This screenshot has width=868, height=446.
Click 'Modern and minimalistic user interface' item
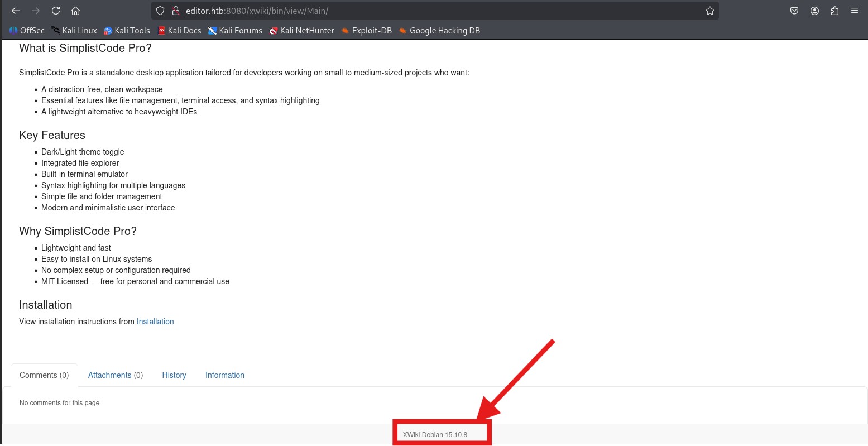click(x=108, y=208)
